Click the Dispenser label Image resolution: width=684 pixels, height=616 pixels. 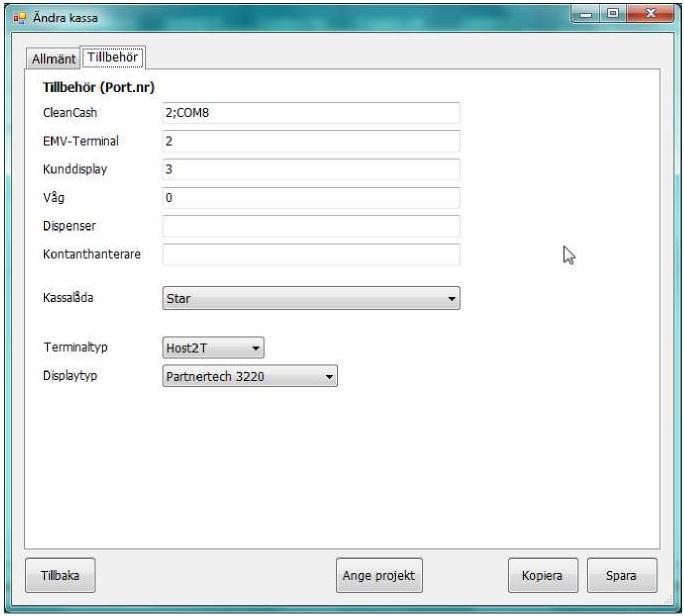pyautogui.click(x=69, y=226)
